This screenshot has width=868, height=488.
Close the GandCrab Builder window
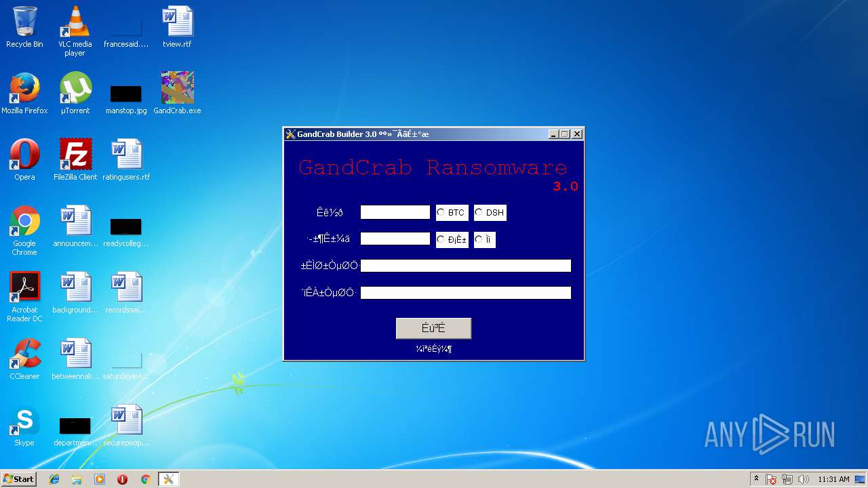click(x=577, y=134)
